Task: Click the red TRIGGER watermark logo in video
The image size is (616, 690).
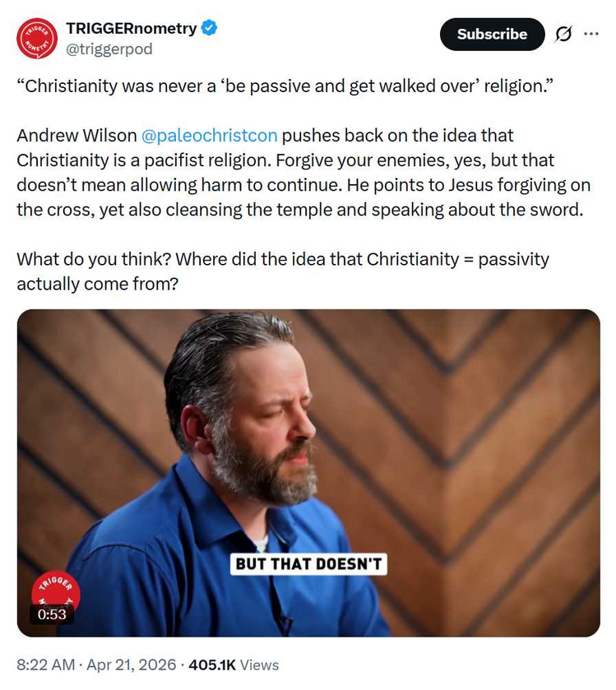Action: 56,590
